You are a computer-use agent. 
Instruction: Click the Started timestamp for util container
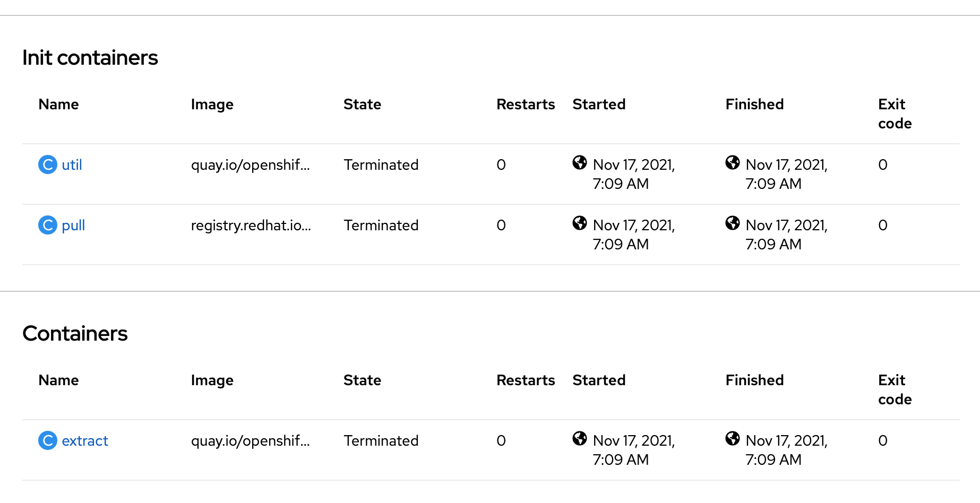(x=633, y=174)
